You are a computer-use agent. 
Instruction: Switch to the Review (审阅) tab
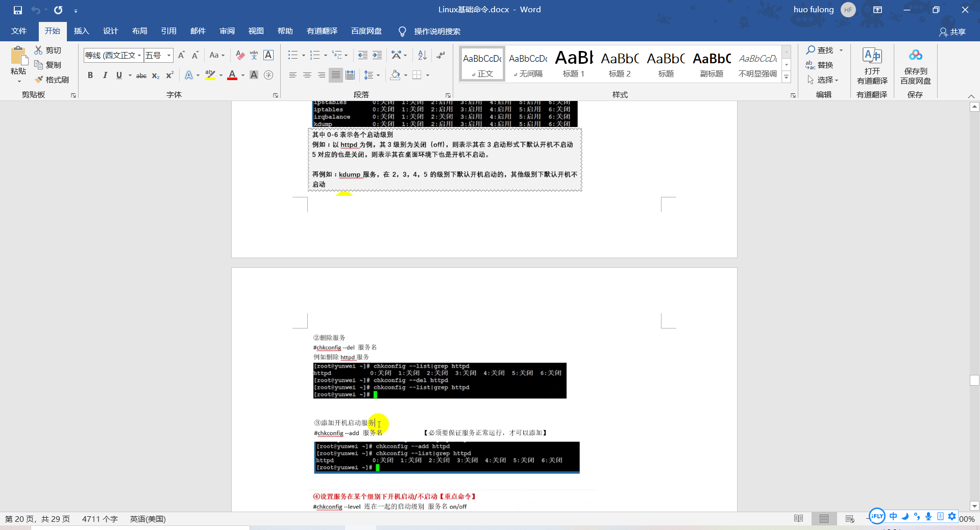(227, 31)
